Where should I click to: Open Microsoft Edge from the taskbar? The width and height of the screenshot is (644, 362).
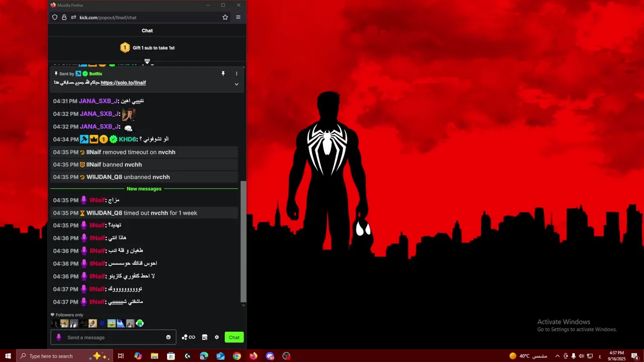tap(204, 356)
